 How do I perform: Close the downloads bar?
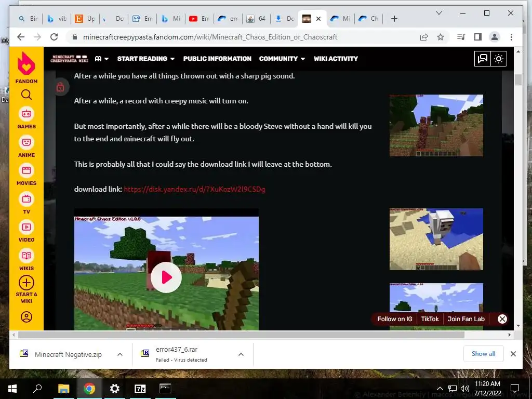[513, 354]
